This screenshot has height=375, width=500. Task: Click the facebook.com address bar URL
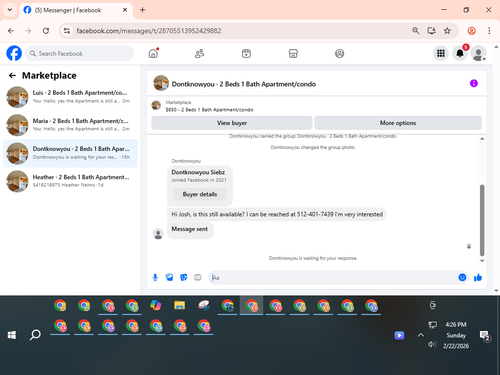(x=149, y=31)
